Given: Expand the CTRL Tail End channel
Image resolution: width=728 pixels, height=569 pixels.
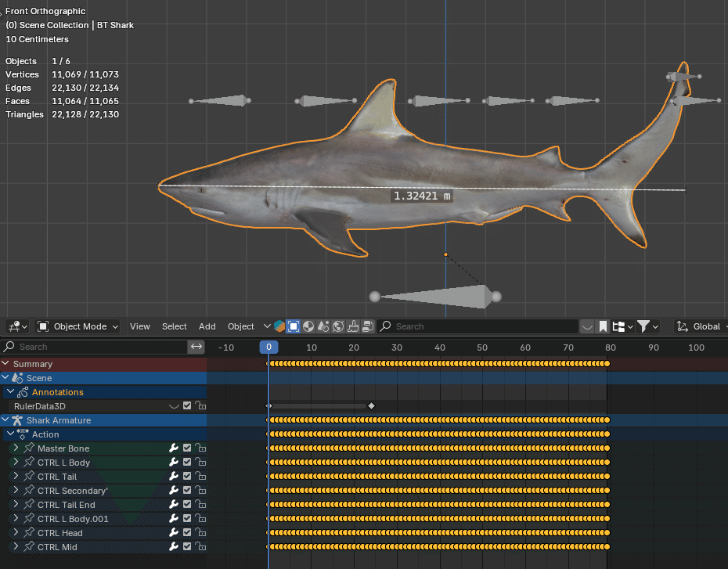Looking at the screenshot, I should pos(16,504).
